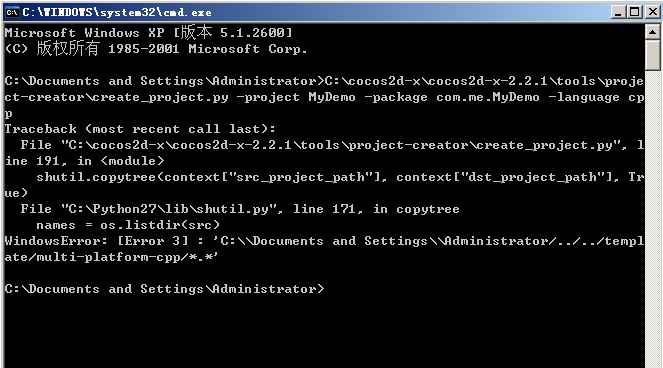Click the Traceback (most recent call last) line
The height and width of the screenshot is (368, 663).
140,129
